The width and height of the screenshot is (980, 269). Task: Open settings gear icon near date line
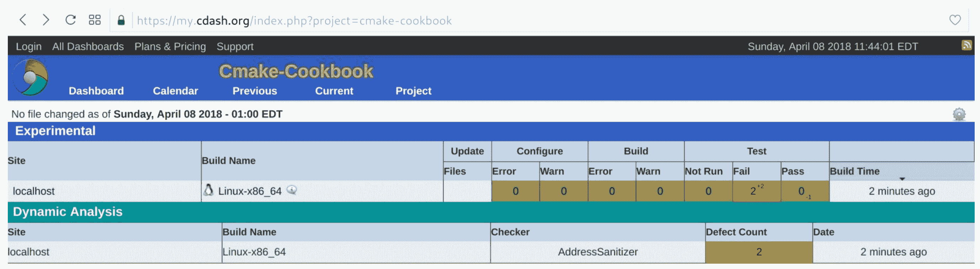click(959, 114)
